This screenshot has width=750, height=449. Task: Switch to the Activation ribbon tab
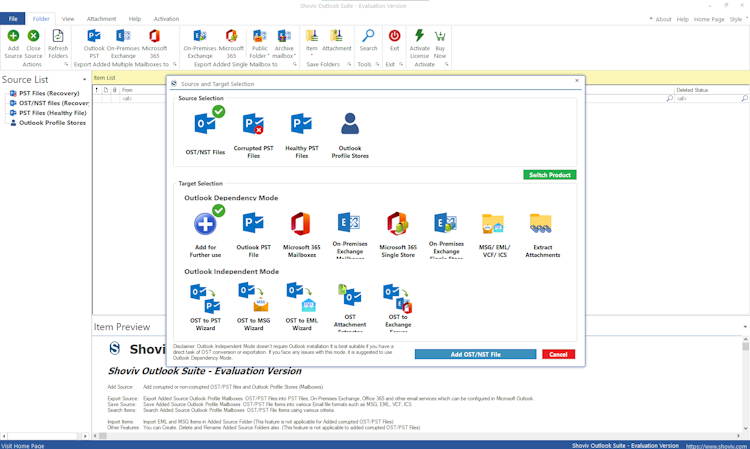(166, 19)
